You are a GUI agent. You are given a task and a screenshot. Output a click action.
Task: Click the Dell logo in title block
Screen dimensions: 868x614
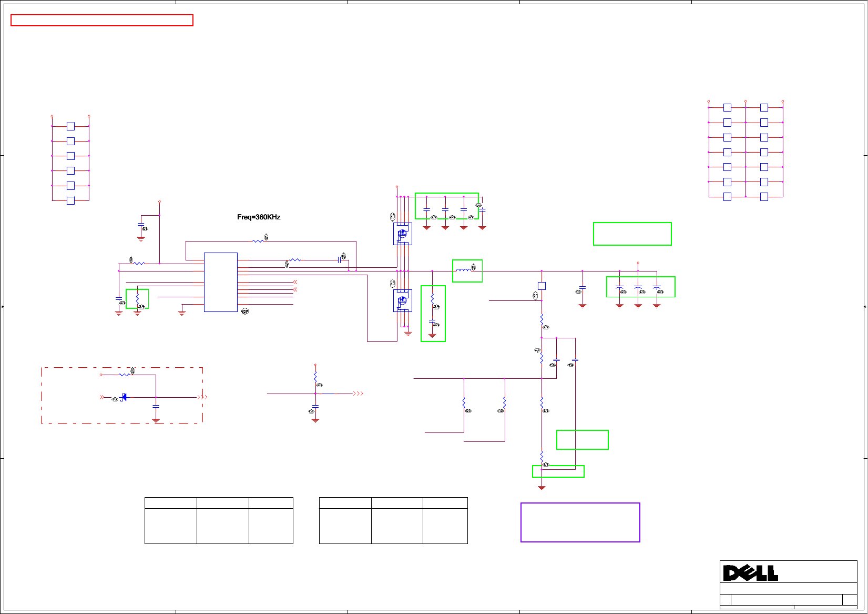coord(750,573)
